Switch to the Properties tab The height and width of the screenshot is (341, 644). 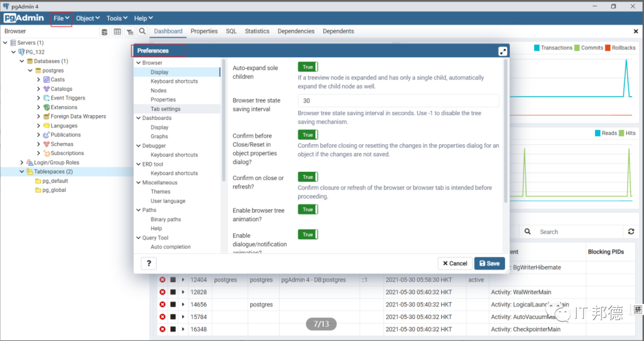pyautogui.click(x=204, y=31)
